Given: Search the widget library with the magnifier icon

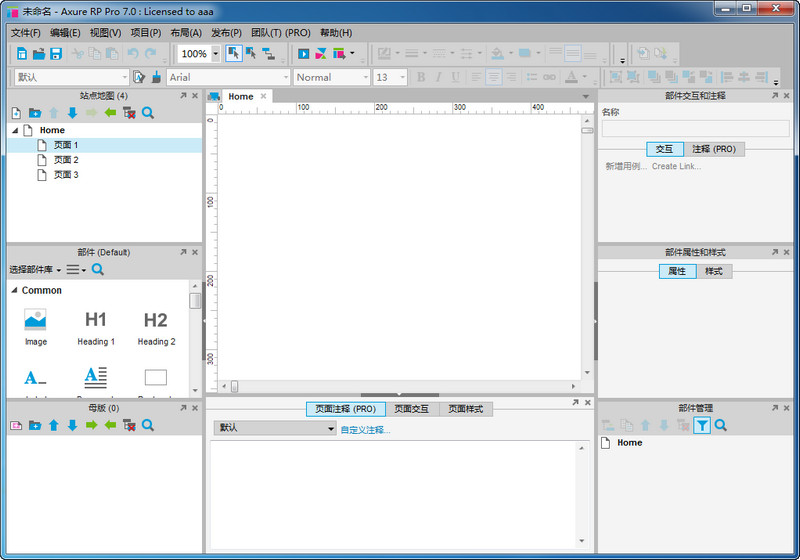Looking at the screenshot, I should pyautogui.click(x=98, y=269).
